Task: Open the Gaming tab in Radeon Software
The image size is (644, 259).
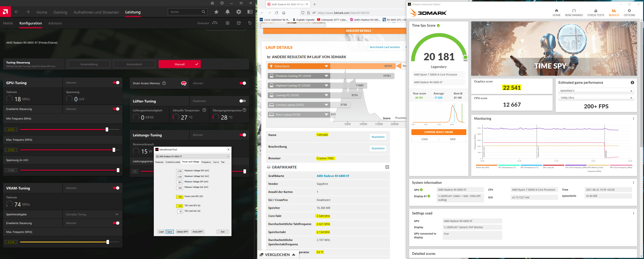Action: click(60, 12)
